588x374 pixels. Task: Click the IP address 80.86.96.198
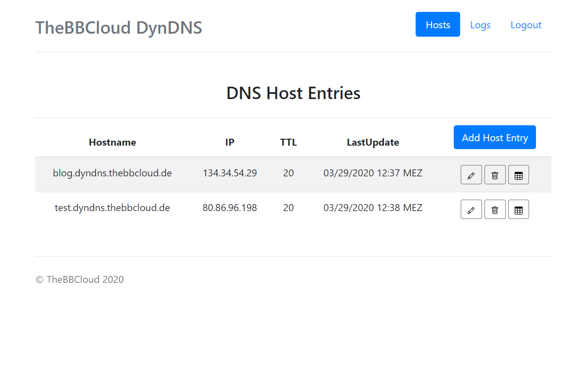click(230, 208)
